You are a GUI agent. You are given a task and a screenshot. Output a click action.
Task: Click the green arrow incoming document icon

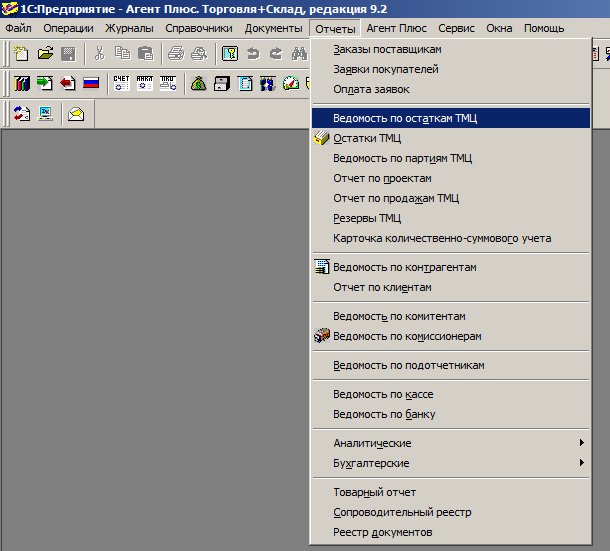(x=45, y=83)
